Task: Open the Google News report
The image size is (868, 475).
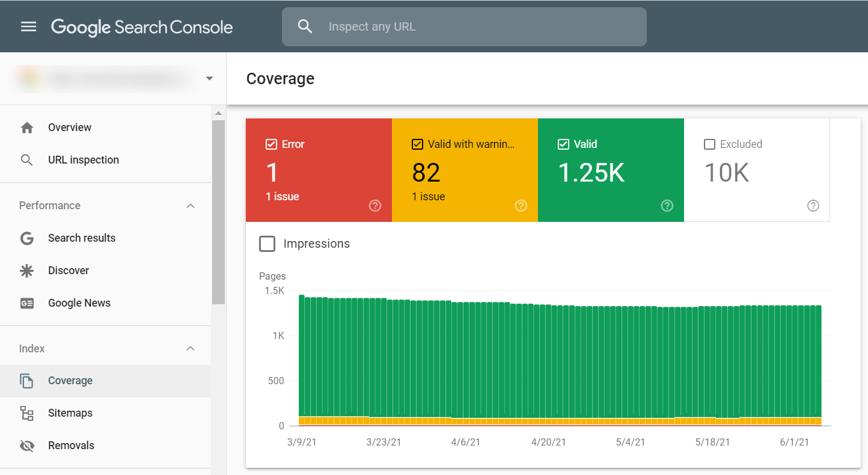Action: pos(105,303)
